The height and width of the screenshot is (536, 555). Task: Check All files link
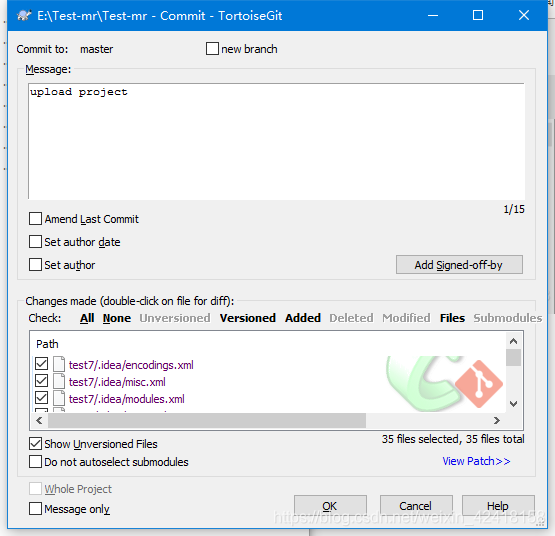(87, 318)
